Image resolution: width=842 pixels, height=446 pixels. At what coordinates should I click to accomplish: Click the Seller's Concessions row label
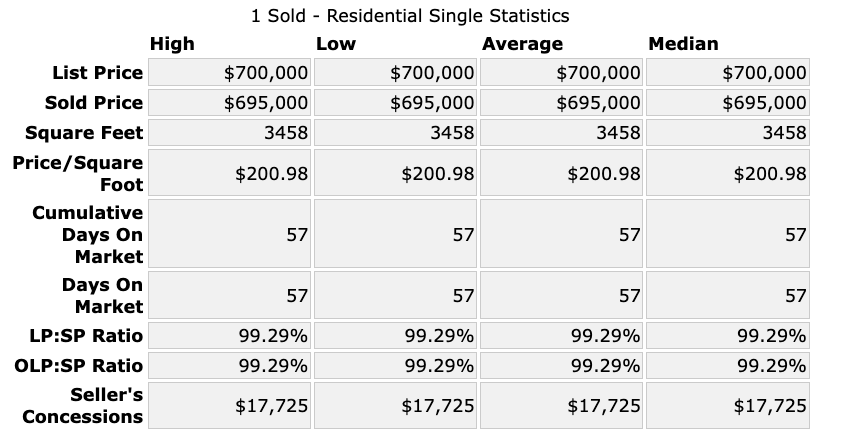pos(84,405)
